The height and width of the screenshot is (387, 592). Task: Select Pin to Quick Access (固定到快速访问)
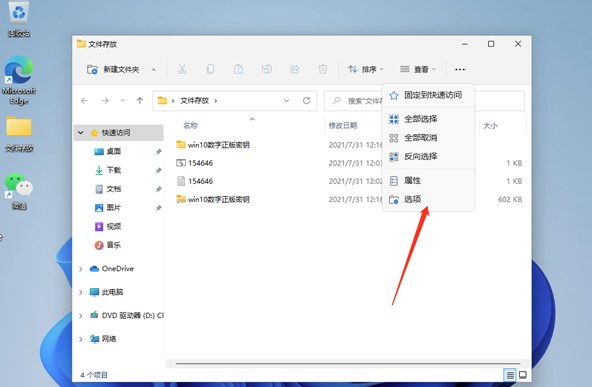pyautogui.click(x=428, y=95)
